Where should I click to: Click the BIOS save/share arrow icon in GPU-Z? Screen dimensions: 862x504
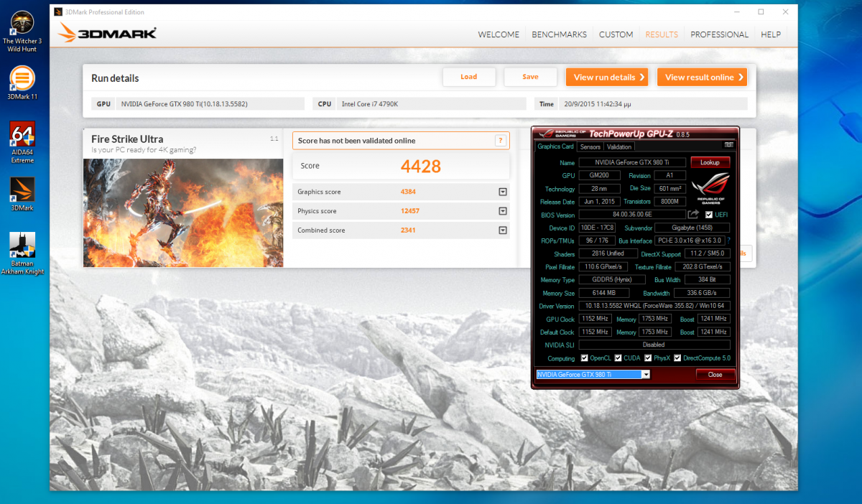click(693, 214)
